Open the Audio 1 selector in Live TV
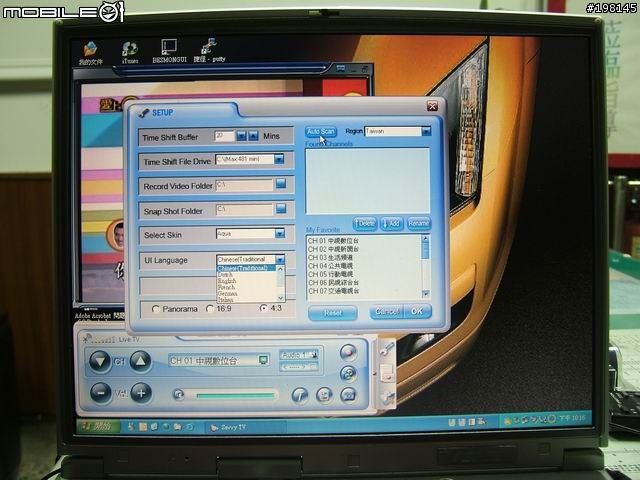The height and width of the screenshot is (480, 640). point(299,355)
